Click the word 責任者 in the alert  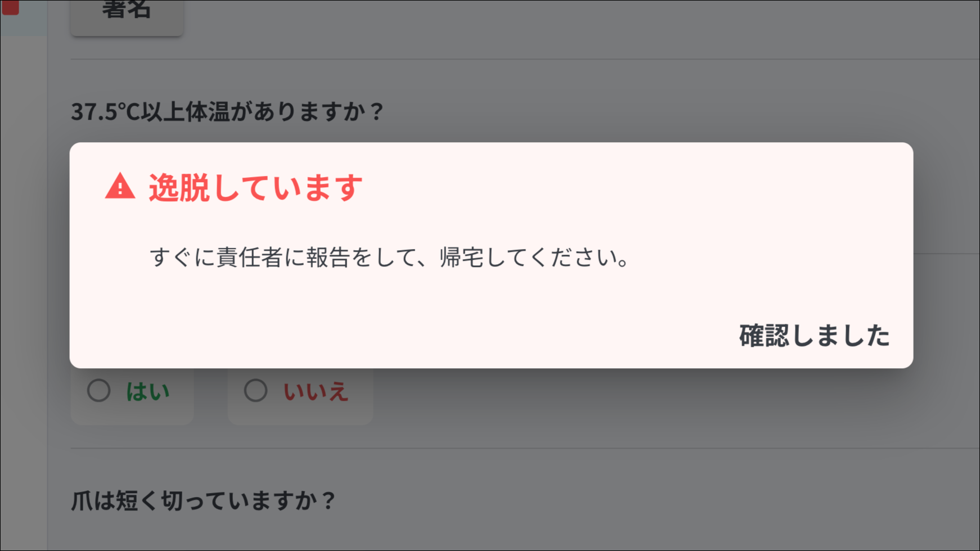point(250,258)
